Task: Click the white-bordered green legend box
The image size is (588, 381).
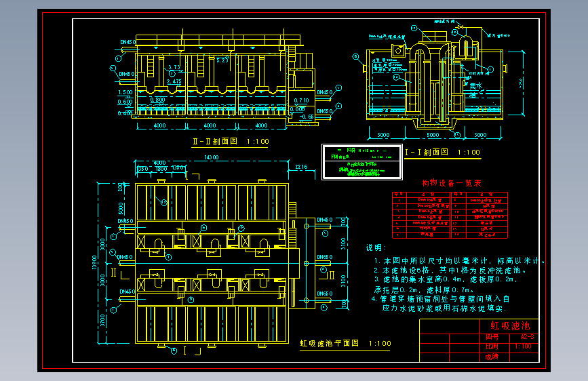Action: click(x=362, y=162)
